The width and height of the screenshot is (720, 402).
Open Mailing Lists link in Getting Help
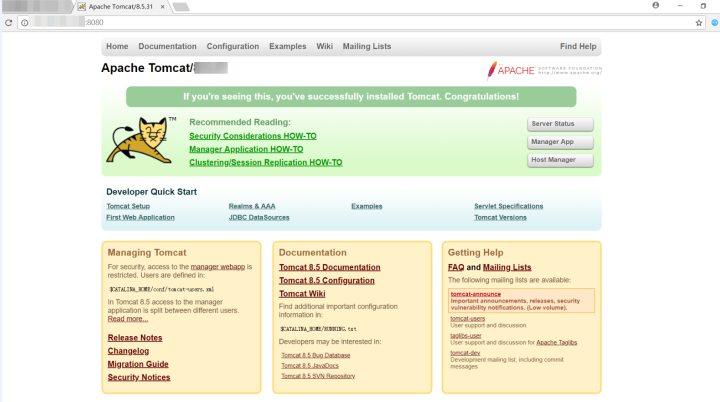507,267
